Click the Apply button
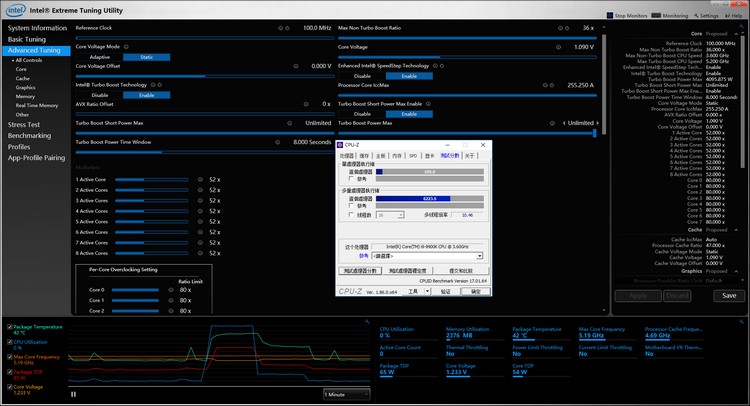The image size is (750, 406). [638, 296]
